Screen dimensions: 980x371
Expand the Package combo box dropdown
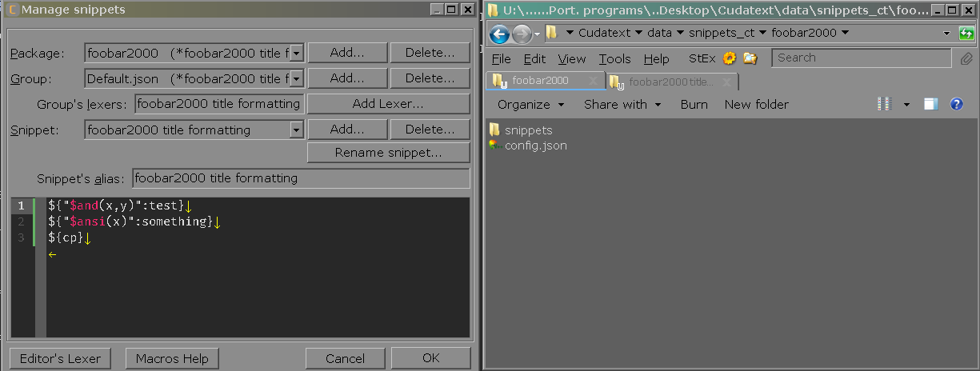click(297, 53)
